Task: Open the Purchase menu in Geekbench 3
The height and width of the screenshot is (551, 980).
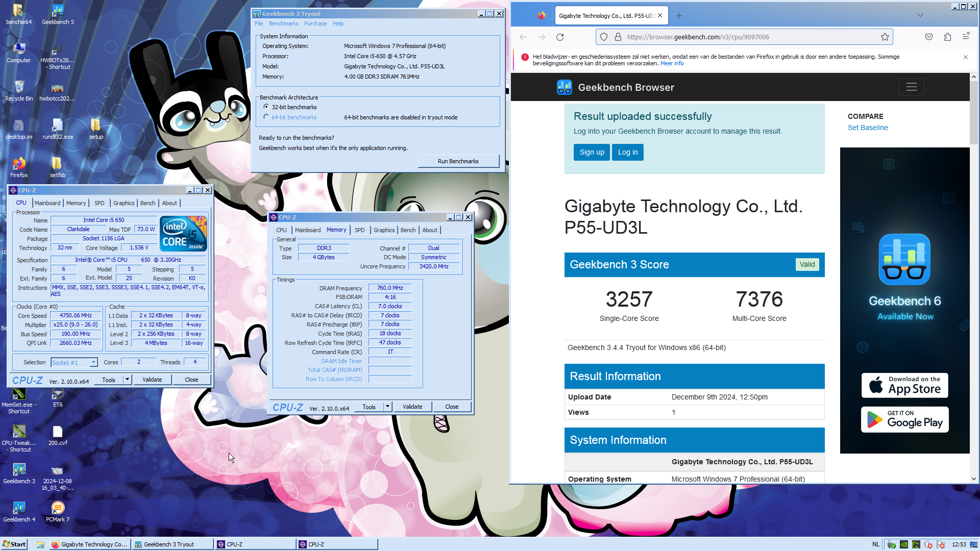Action: click(315, 23)
